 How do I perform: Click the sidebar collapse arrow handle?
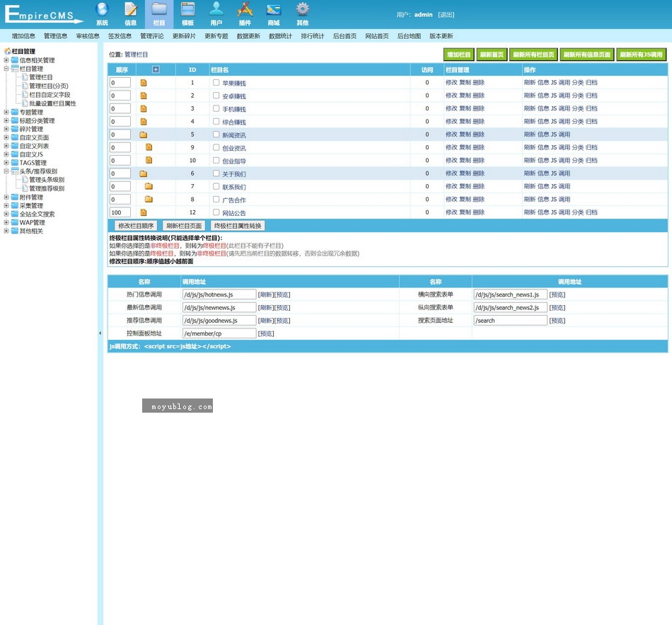coord(100,333)
